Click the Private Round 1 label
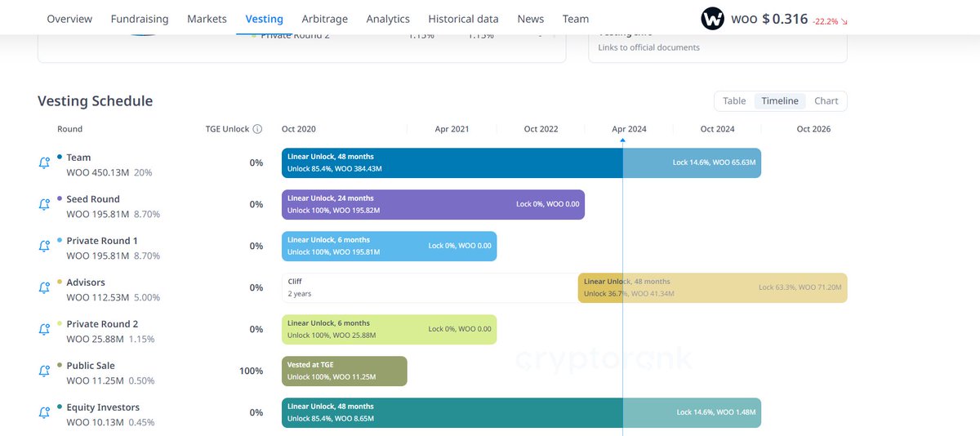 pos(102,241)
